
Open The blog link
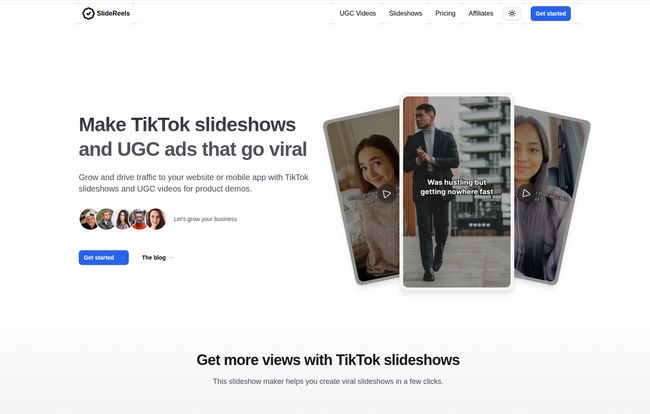[x=154, y=257]
